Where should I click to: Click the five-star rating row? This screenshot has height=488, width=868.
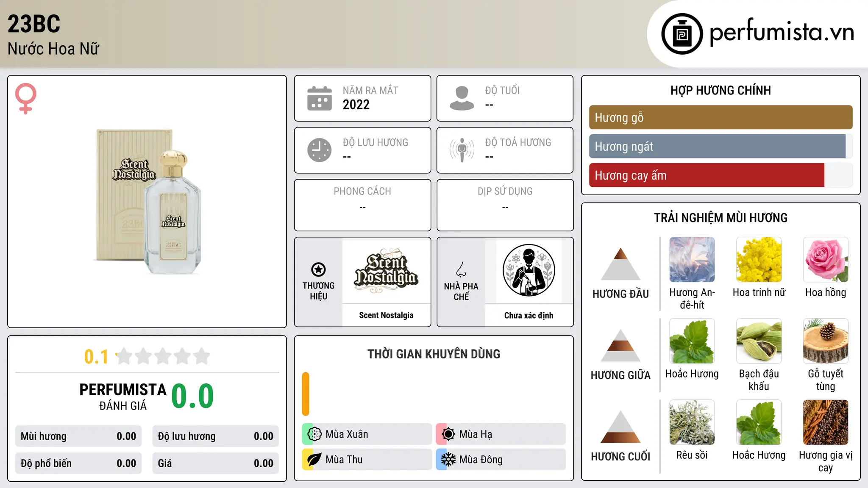[163, 356]
